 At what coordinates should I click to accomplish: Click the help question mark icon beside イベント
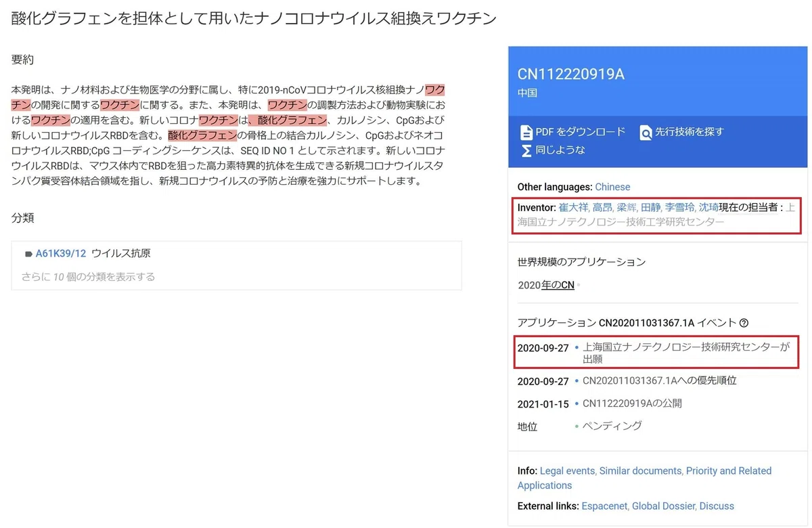coord(744,323)
